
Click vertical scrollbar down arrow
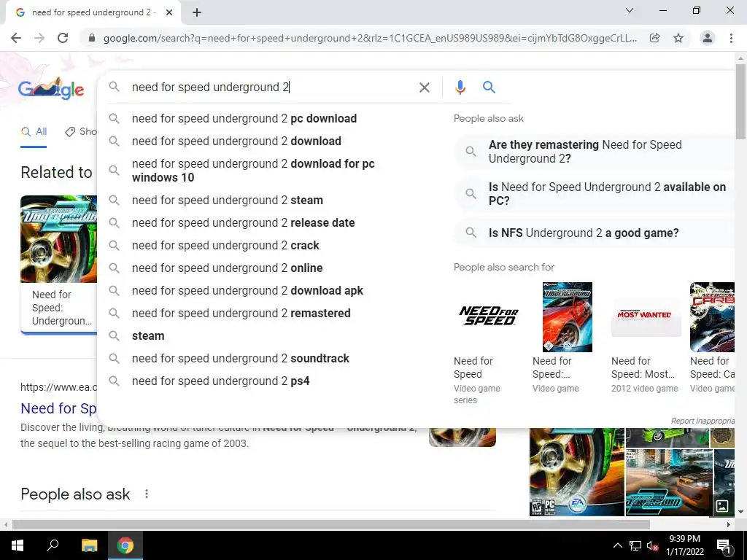[740, 512]
